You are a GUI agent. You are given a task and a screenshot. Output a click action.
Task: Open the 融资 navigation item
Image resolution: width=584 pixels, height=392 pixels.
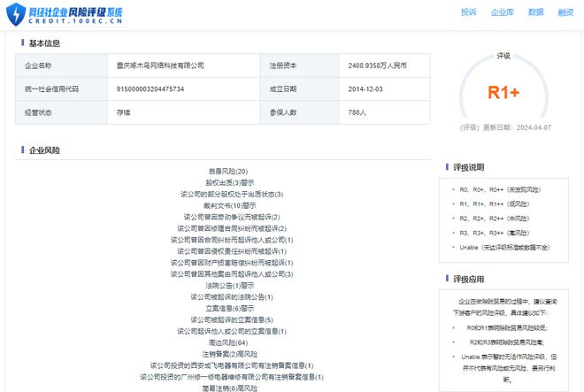[x=565, y=12]
